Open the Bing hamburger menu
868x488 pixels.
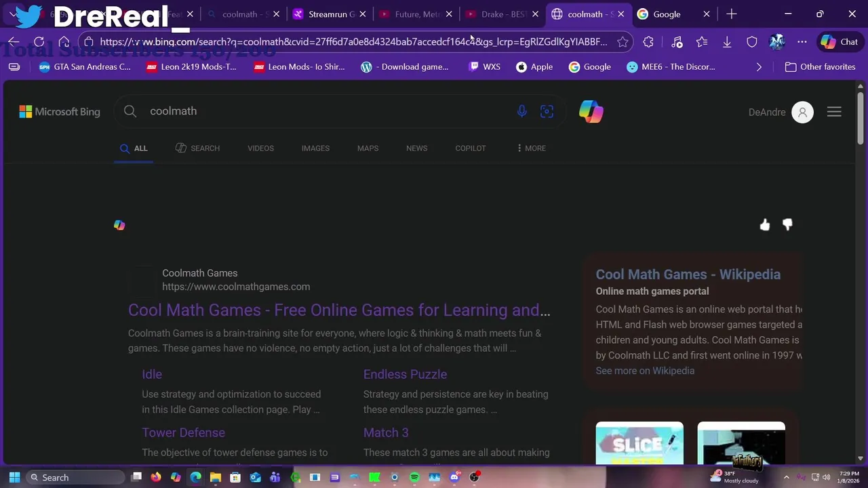834,113
